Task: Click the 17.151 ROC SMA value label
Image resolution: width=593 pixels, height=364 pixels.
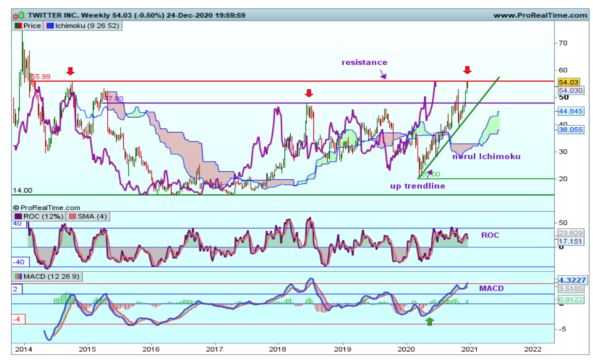Action: (571, 241)
